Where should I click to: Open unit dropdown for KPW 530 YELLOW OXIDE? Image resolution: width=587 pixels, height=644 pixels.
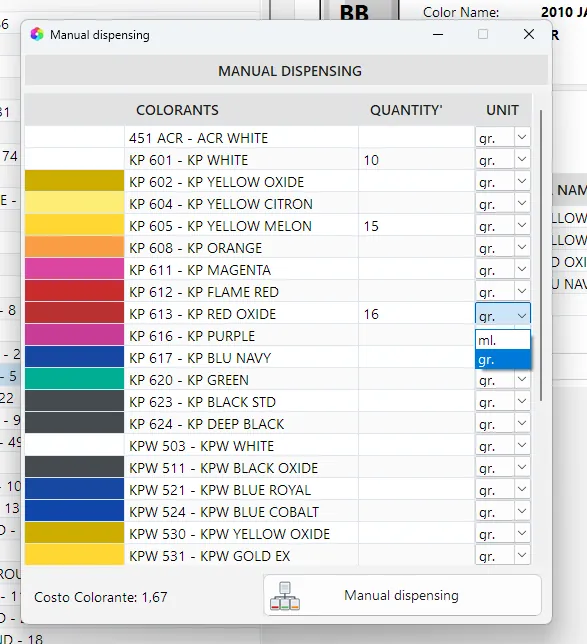[522, 534]
